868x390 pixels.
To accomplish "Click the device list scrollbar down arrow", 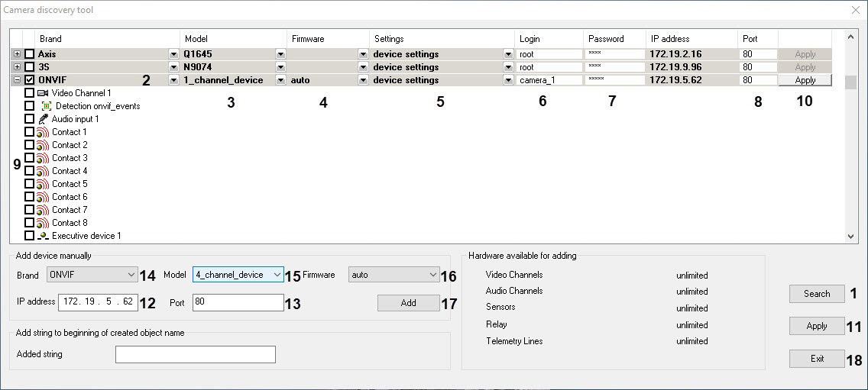I will pyautogui.click(x=853, y=237).
